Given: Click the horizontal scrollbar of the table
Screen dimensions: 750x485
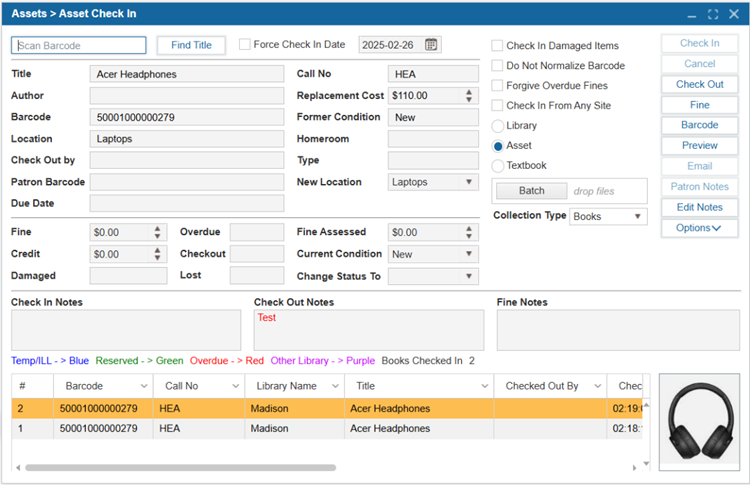Looking at the screenshot, I should click(x=181, y=468).
